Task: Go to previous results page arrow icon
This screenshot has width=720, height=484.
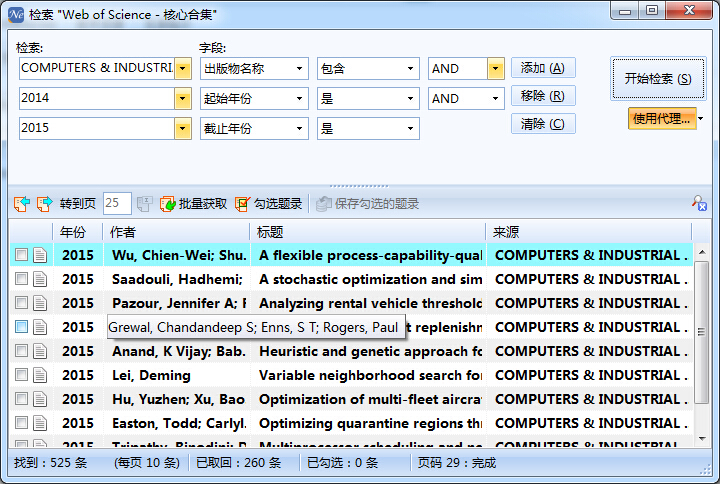Action: 22,203
